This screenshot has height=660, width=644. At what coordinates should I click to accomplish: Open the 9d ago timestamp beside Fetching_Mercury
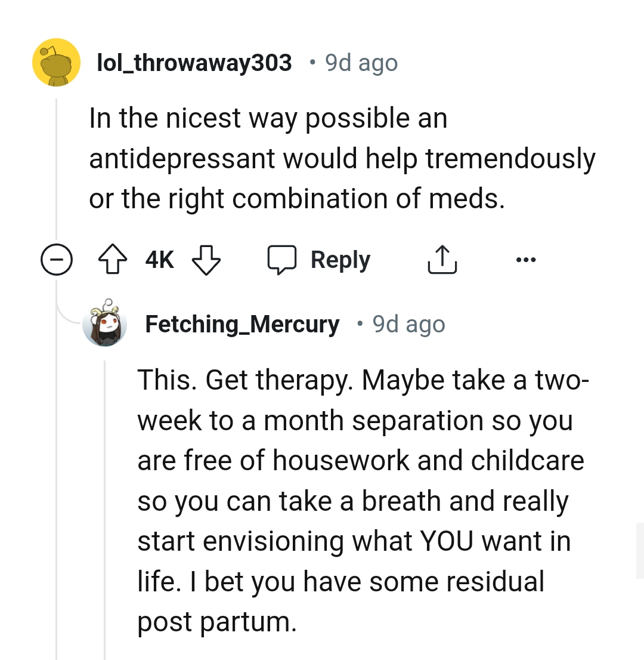[x=408, y=324]
